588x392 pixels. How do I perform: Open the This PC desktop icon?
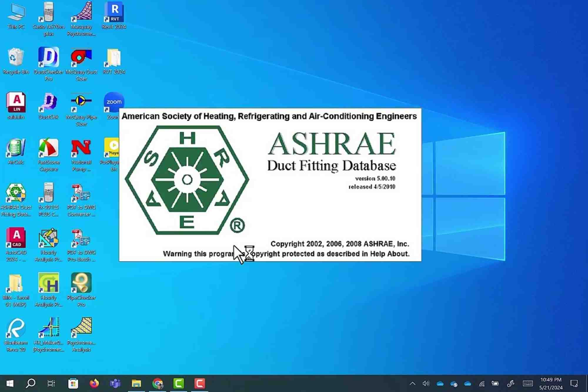(16, 16)
